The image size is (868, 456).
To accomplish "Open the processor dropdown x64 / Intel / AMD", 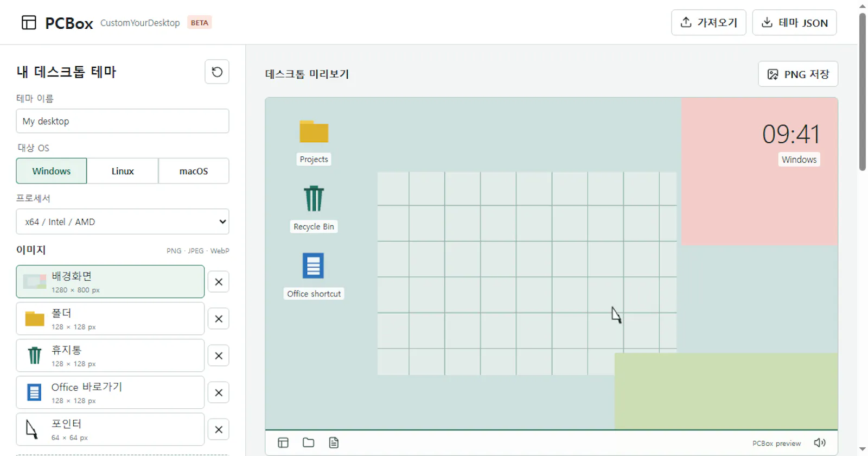I will click(x=123, y=221).
